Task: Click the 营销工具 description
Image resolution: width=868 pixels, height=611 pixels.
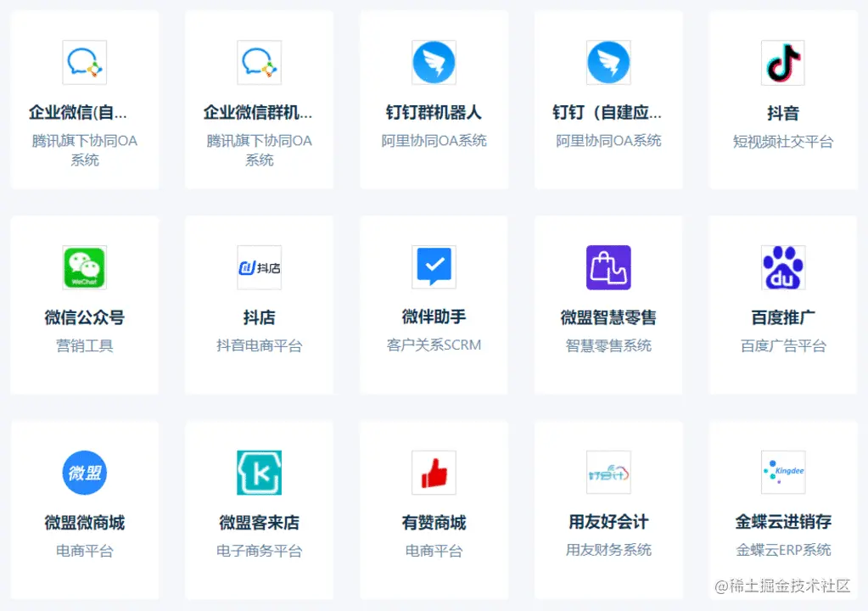Action: coord(84,346)
